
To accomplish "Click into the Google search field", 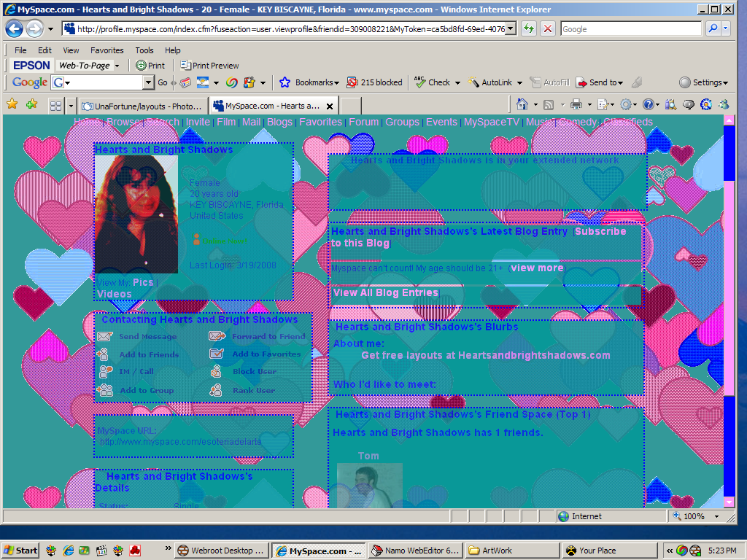I will pos(631,29).
